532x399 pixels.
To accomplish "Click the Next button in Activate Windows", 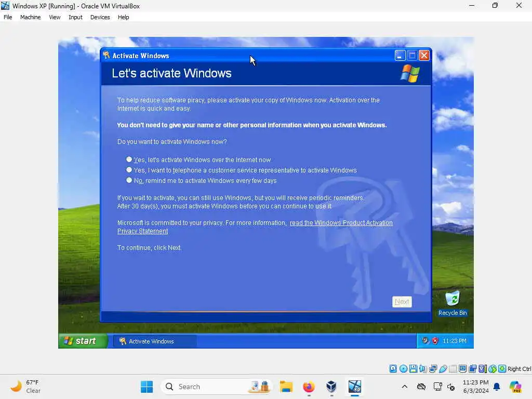I will [x=402, y=302].
